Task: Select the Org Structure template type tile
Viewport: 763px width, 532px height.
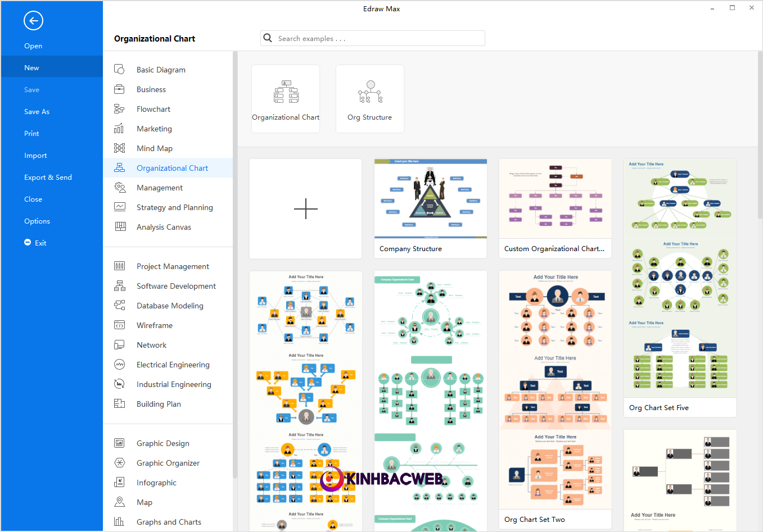Action: (x=370, y=99)
